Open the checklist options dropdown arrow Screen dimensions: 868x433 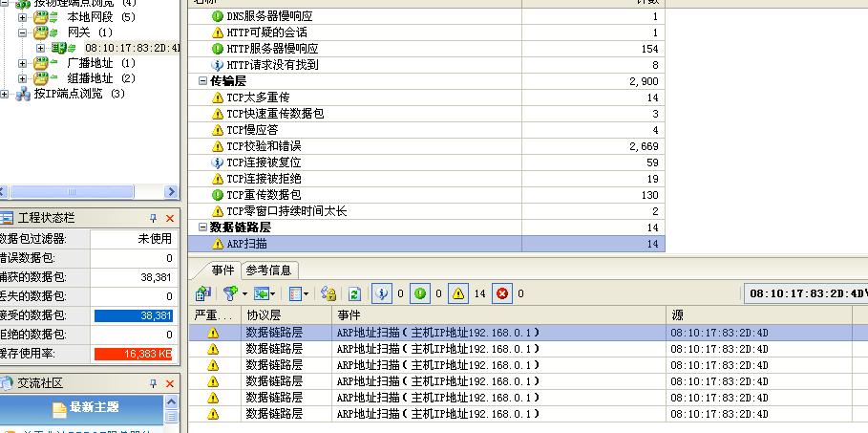[307, 293]
